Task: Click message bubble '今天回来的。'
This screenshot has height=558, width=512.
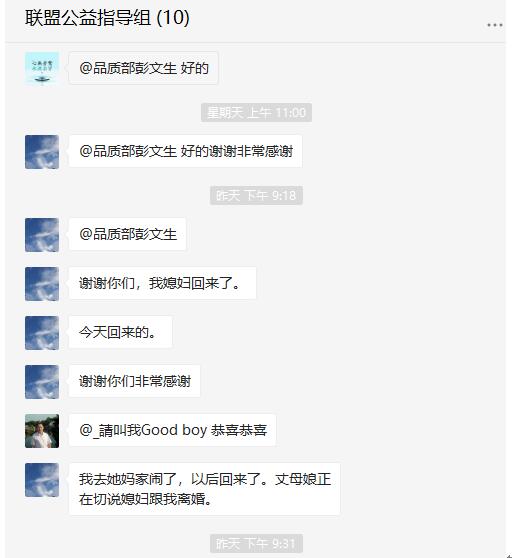Action: [x=120, y=332]
